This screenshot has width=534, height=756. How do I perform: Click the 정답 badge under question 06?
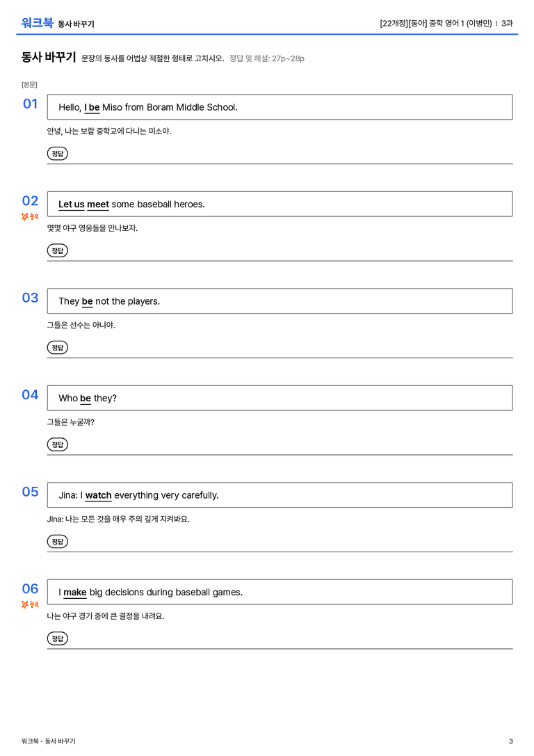57,638
